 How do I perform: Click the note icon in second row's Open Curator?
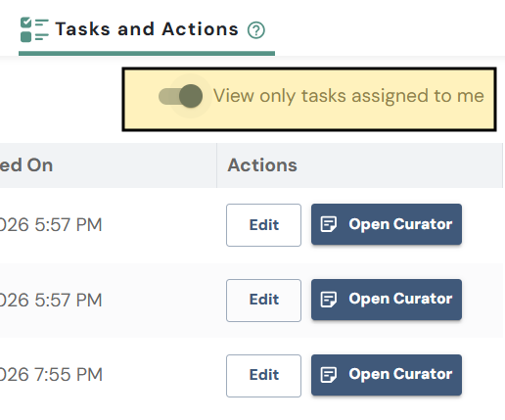click(x=328, y=300)
